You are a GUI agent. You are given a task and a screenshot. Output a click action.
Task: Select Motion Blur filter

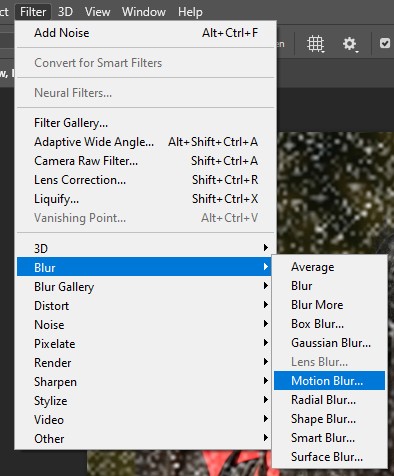[x=329, y=381]
